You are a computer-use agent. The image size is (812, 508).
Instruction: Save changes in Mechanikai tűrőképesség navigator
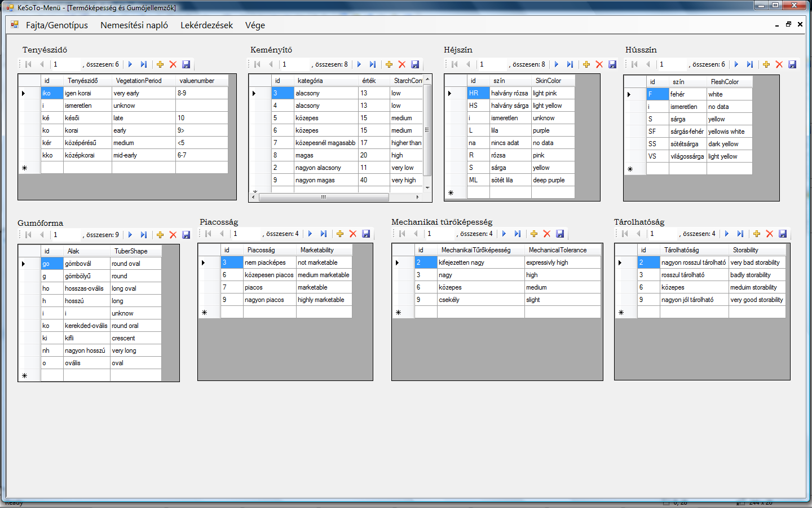point(560,234)
